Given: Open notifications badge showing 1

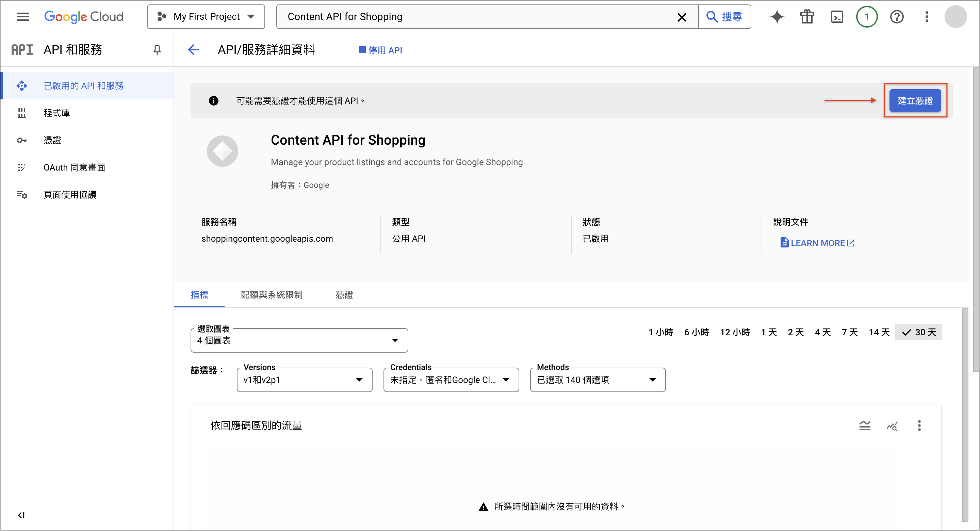Looking at the screenshot, I should (867, 17).
